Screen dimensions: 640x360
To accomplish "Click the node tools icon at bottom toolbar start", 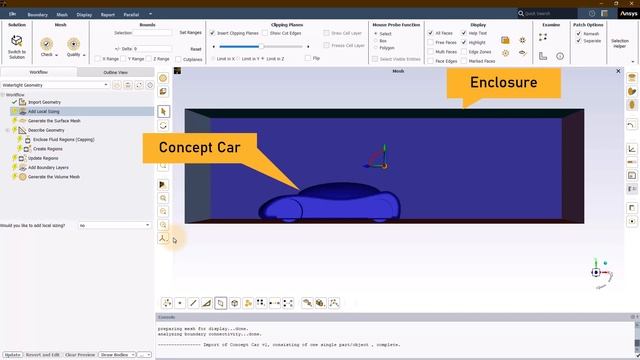I will coord(167,303).
